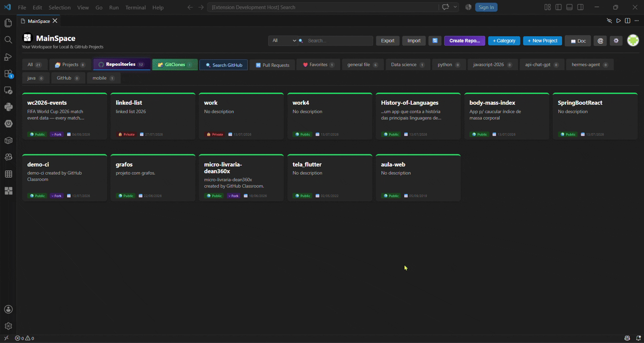Select the hermes-agent category tab
Screen dimensions: 644x343
(x=589, y=65)
